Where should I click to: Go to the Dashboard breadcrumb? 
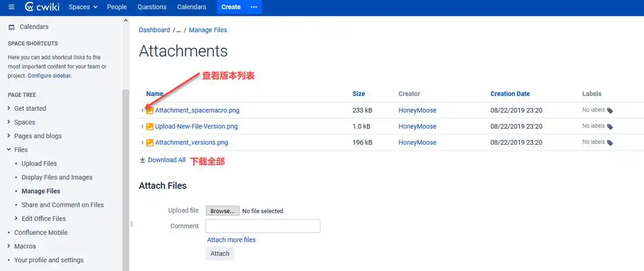pyautogui.click(x=155, y=30)
